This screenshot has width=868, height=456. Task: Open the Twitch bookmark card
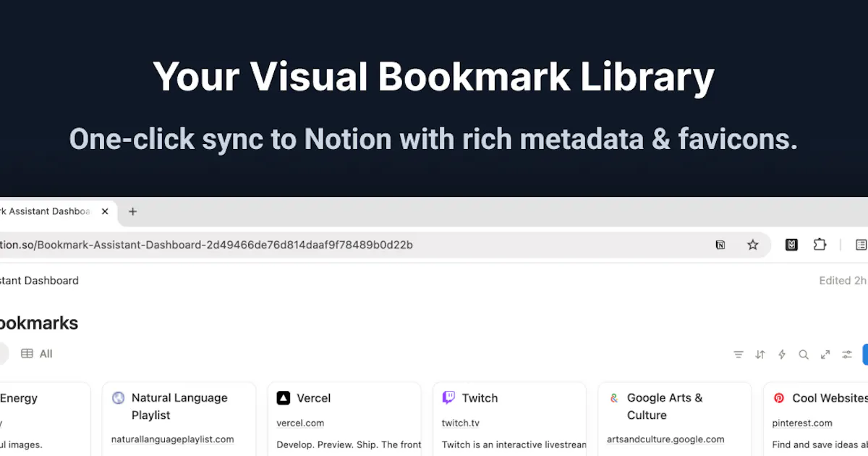click(509, 419)
